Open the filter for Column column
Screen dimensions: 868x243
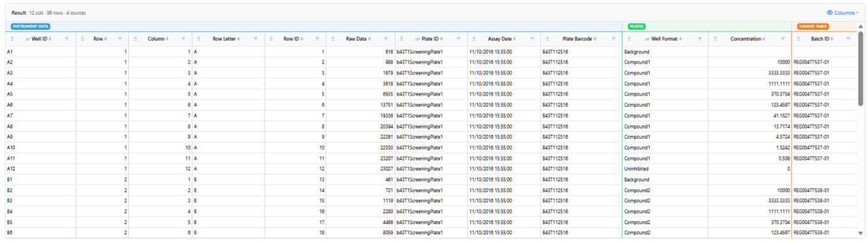183,39
